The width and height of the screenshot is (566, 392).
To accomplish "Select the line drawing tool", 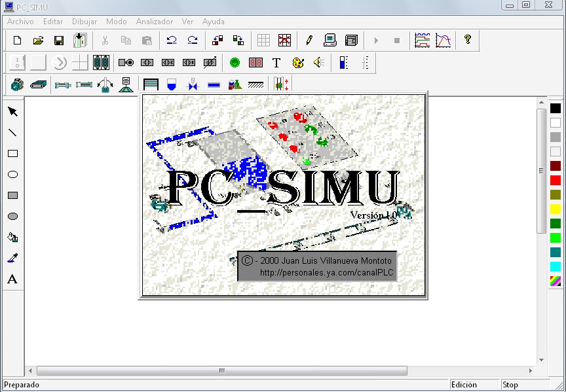I will [x=12, y=133].
